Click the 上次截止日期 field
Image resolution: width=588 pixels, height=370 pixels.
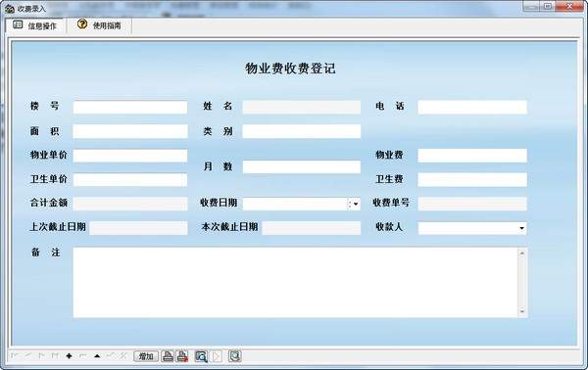138,228
